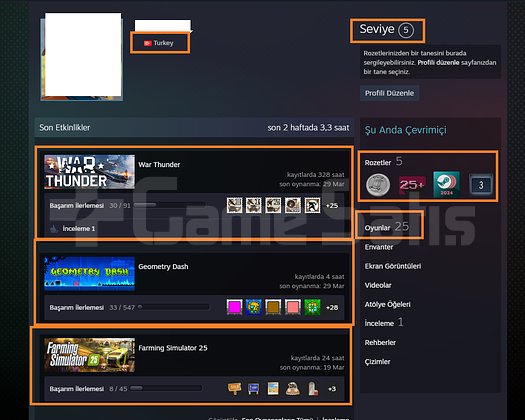Open Çizimler in the profile sidebar
The height and width of the screenshot is (420, 525).
[x=377, y=362]
